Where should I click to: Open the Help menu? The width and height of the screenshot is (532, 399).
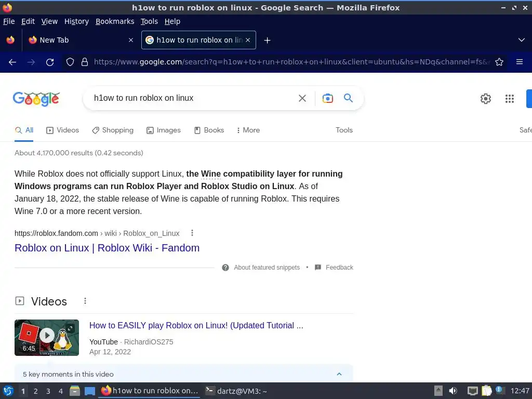tap(172, 21)
